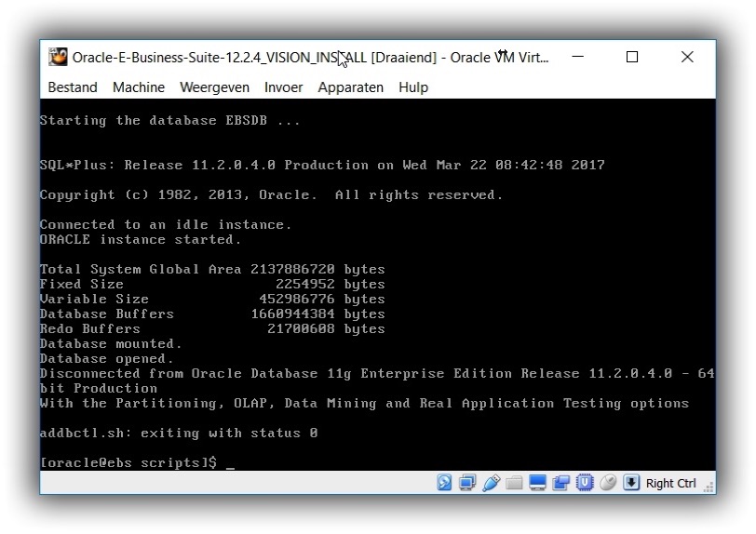
Task: Click the 'Fixed Size' value 2254952
Action: click(304, 285)
